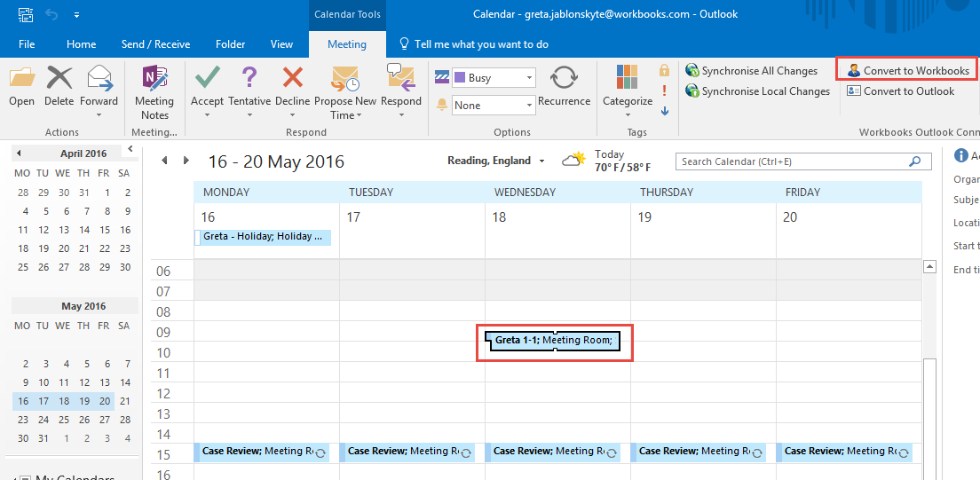Viewport: 980px width, 480px height.
Task: Click Synchronise All Changes
Action: click(751, 71)
